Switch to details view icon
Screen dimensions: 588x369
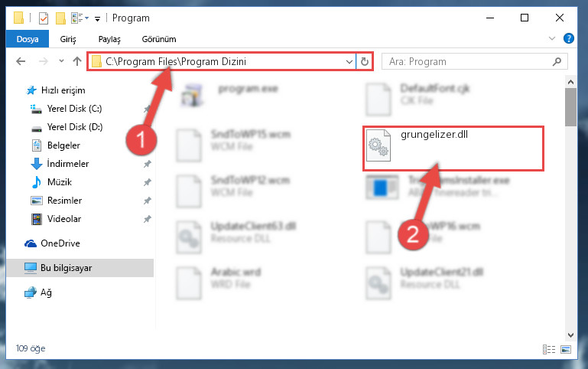549,350
